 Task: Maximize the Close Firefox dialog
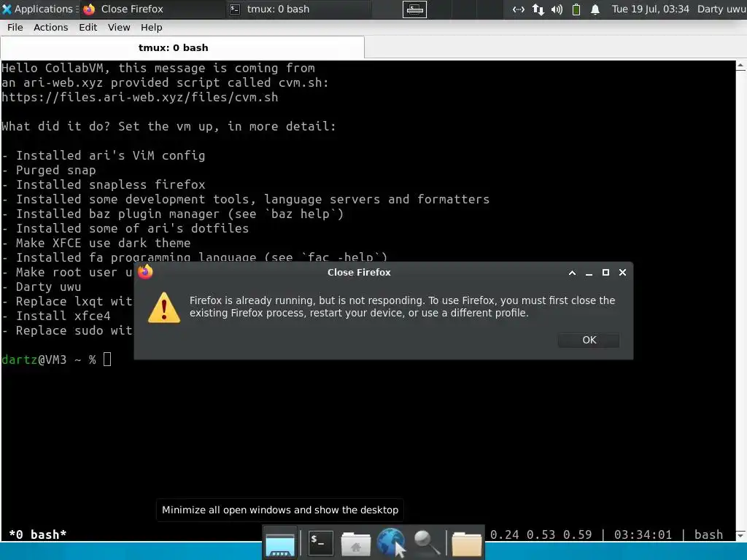point(605,273)
